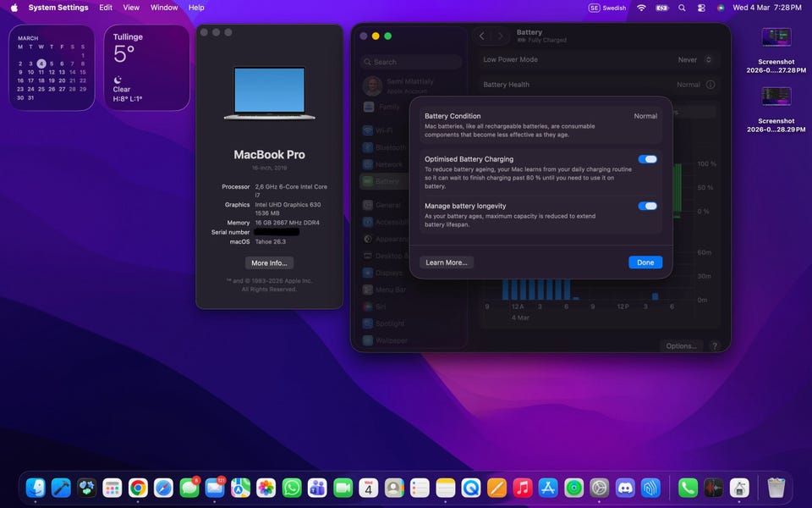
Task: Open Control Center from menu bar
Action: click(x=701, y=8)
